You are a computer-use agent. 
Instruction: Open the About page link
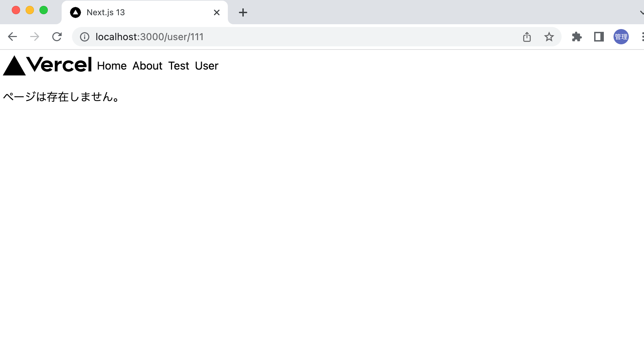[x=147, y=66]
